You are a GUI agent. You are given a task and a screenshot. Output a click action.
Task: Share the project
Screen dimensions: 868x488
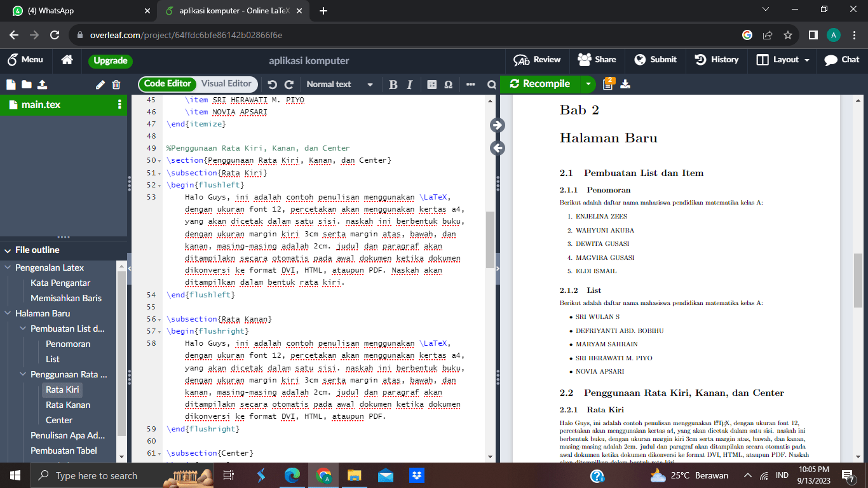[597, 60]
